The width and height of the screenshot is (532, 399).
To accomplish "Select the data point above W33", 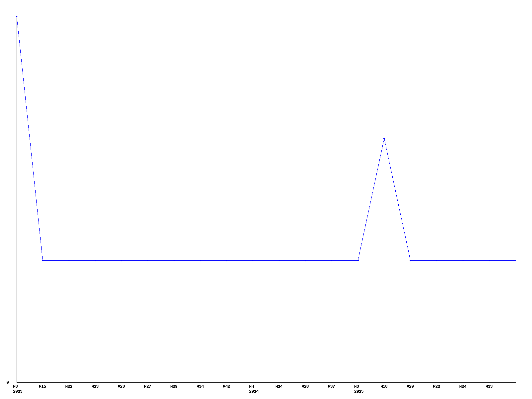I will (489, 260).
